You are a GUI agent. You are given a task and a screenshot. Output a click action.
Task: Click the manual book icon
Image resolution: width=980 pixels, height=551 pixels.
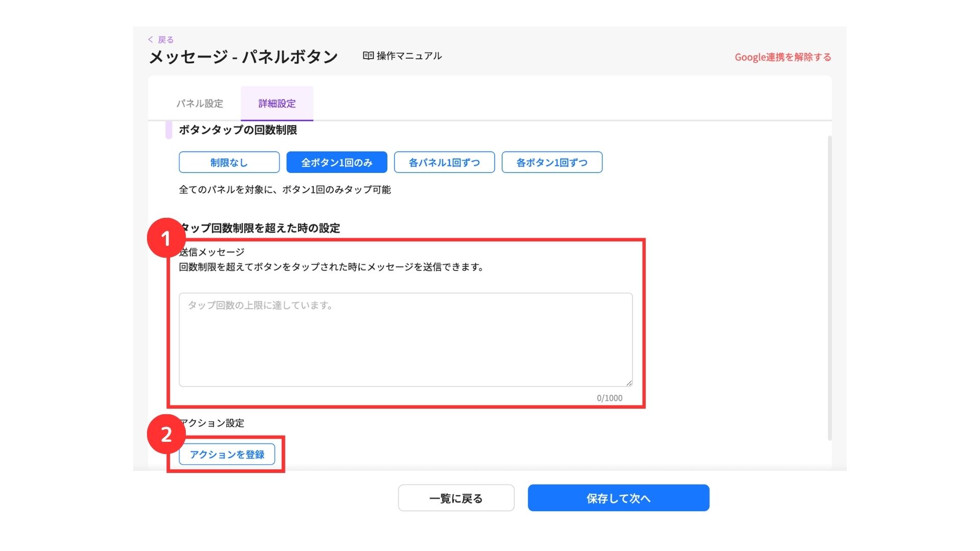pos(368,56)
